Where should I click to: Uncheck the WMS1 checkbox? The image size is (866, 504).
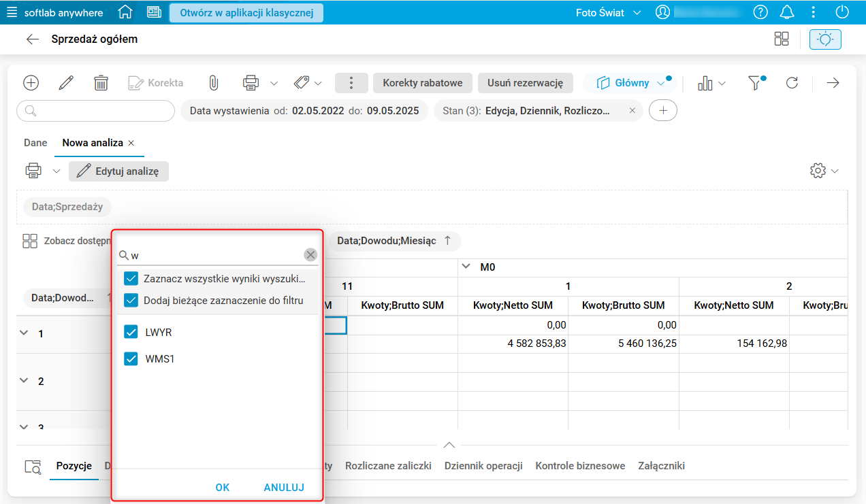click(131, 358)
